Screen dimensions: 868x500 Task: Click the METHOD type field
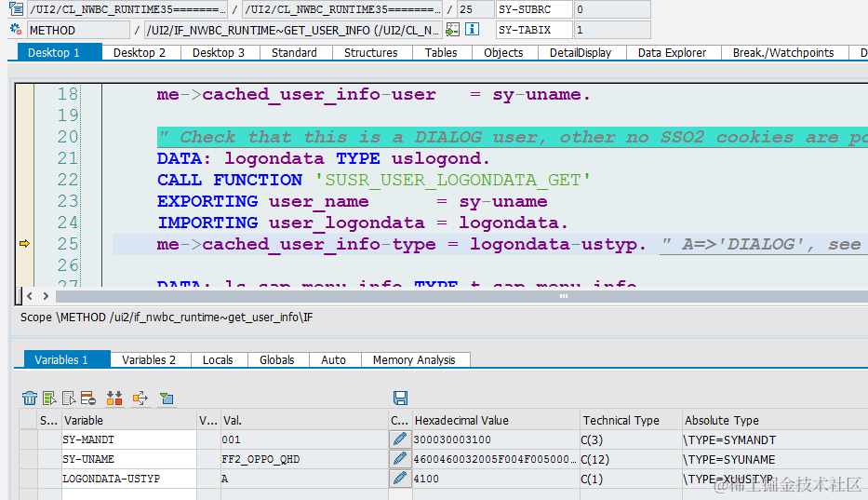point(78,30)
